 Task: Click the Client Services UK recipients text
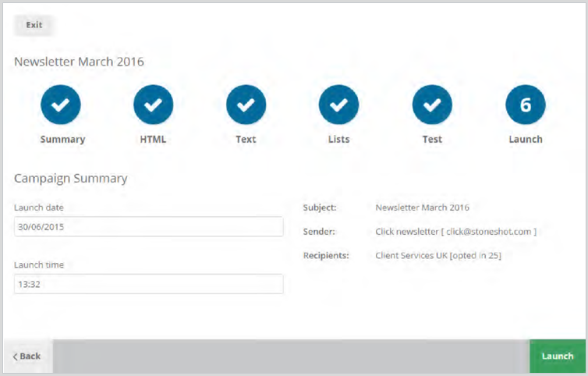(x=412, y=256)
